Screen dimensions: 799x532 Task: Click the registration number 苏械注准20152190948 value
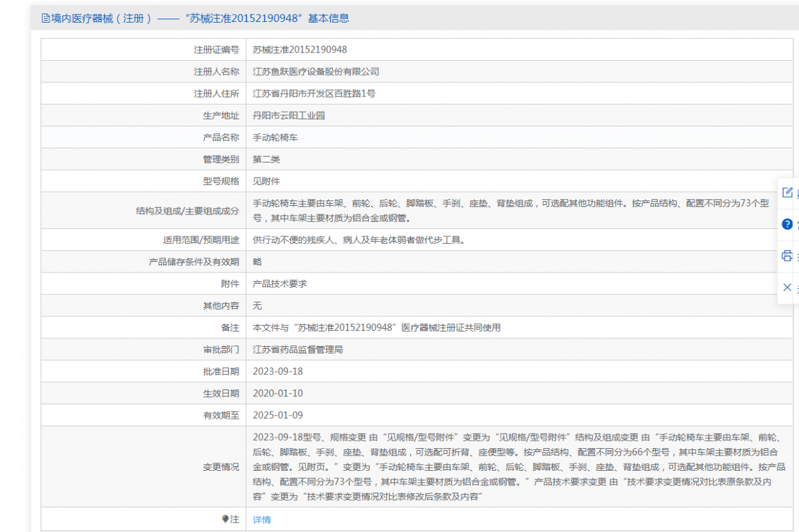click(x=300, y=50)
